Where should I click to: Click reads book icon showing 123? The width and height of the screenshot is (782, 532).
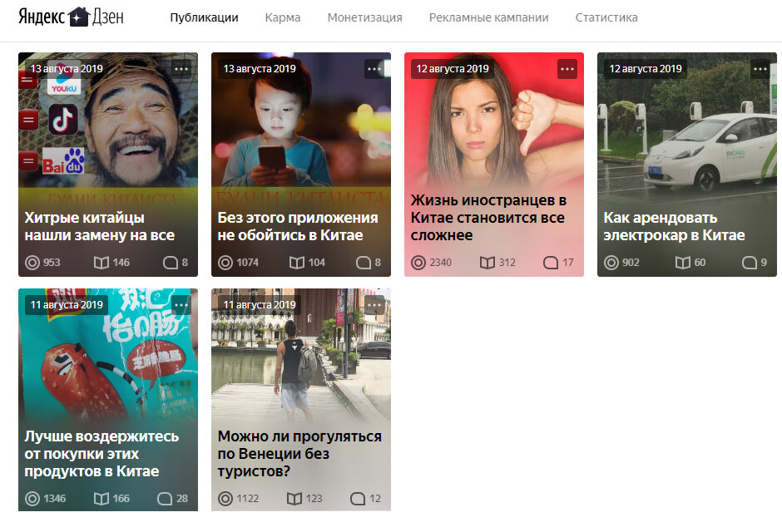[294, 499]
